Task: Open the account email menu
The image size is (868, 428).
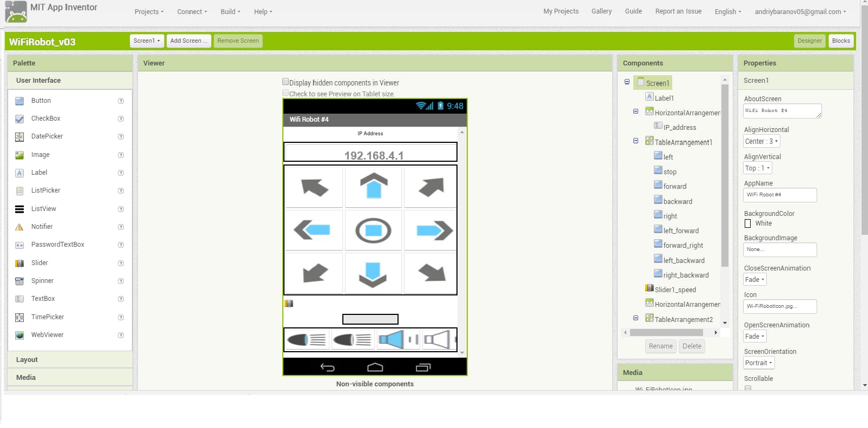Action: pos(800,11)
